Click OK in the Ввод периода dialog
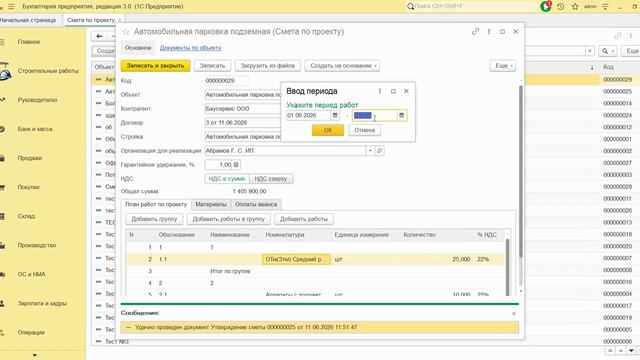The image size is (640, 360). (328, 130)
